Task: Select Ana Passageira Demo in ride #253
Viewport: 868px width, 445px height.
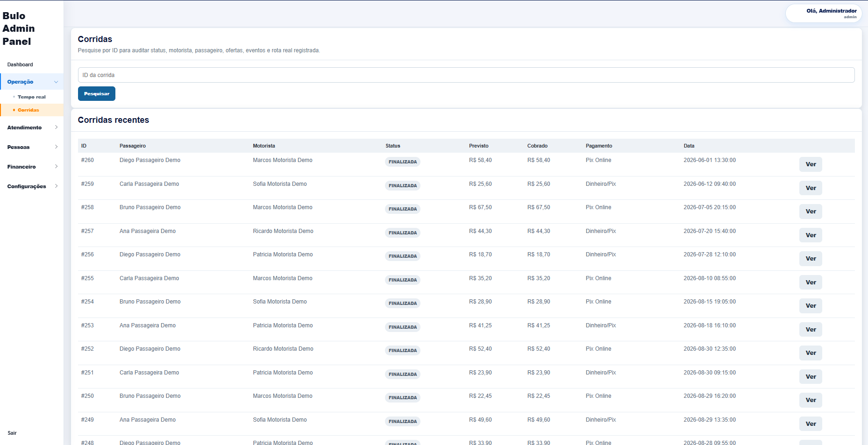Action: coord(148,325)
